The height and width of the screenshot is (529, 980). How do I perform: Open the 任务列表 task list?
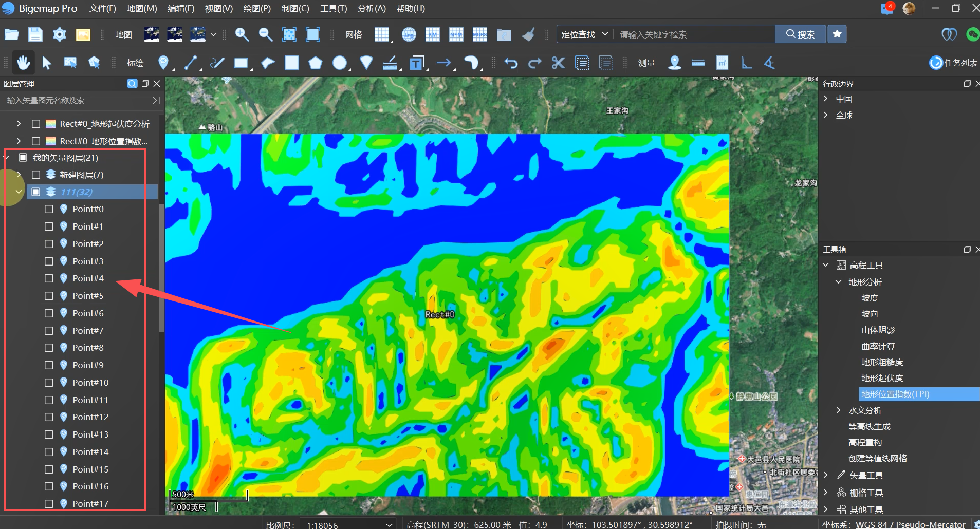(x=954, y=63)
